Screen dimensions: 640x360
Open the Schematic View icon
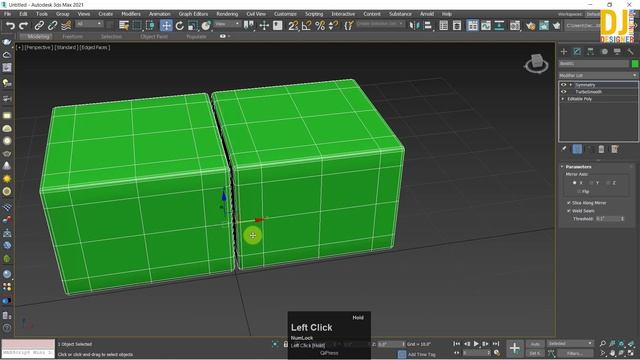tap(499, 26)
